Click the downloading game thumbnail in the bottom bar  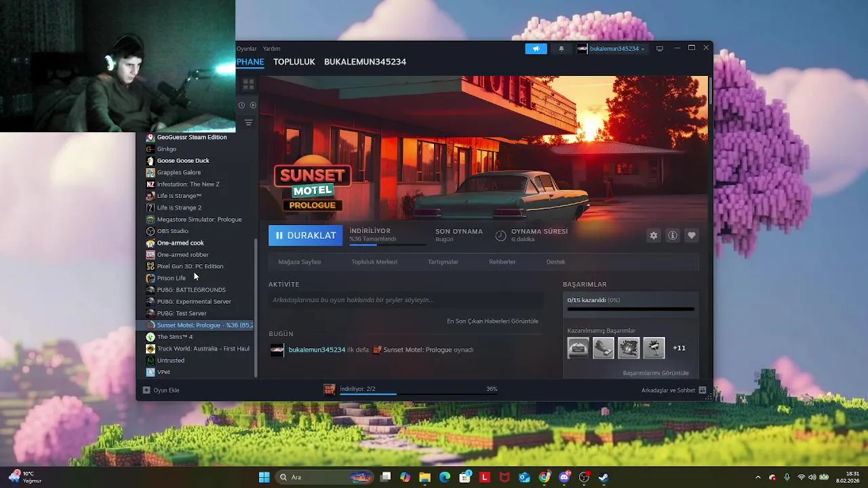click(x=330, y=390)
